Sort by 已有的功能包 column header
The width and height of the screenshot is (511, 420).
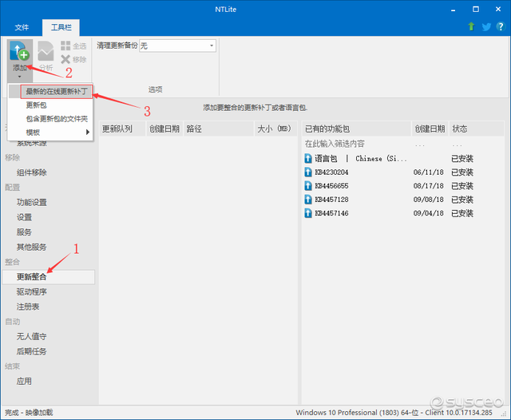tap(357, 129)
